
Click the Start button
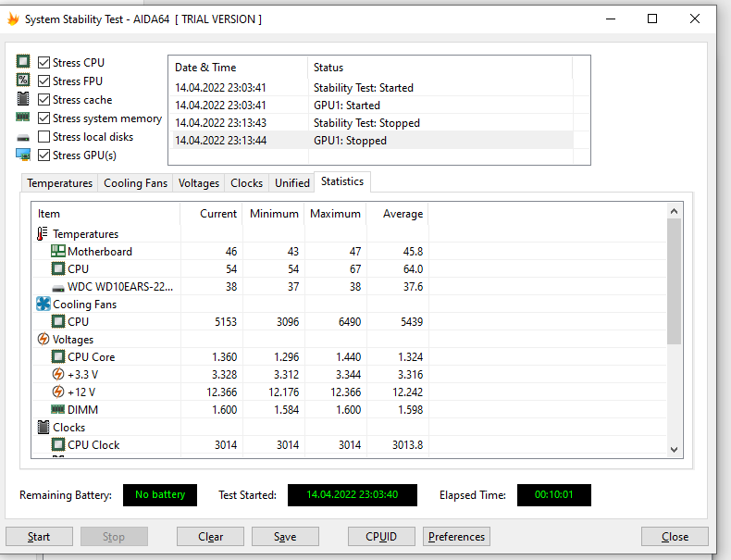[39, 537]
